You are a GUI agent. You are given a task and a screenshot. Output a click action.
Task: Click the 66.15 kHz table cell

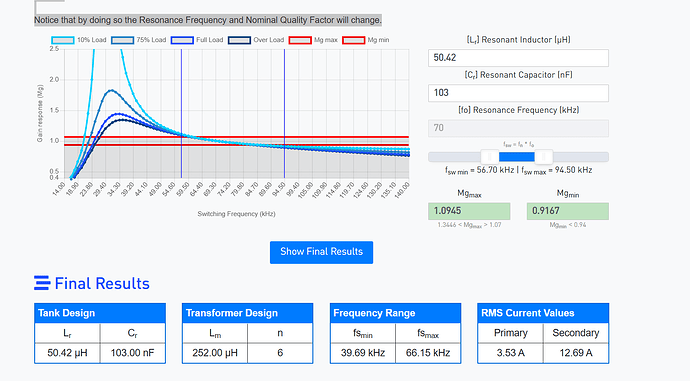click(428, 353)
